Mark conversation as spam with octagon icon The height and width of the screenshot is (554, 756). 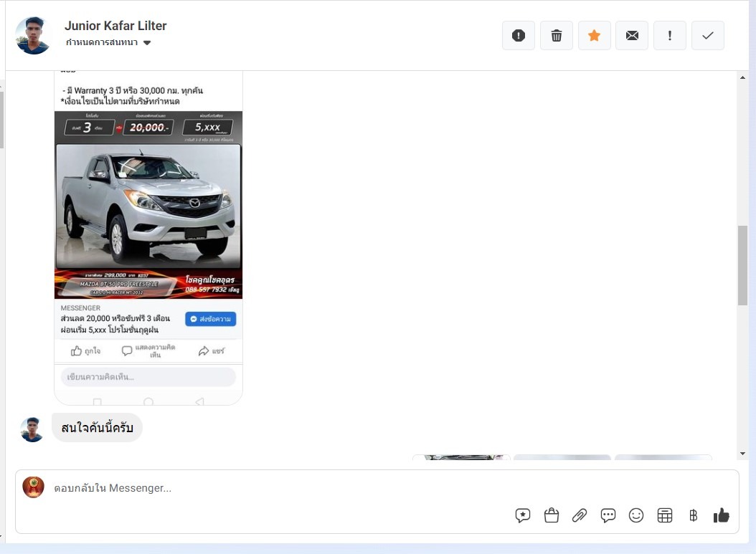519,36
